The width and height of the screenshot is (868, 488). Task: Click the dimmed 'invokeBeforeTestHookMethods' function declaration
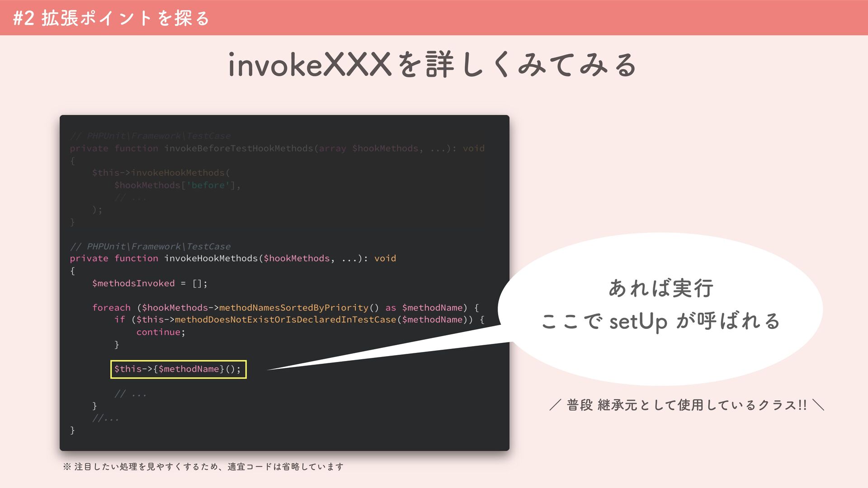pyautogui.click(x=277, y=148)
